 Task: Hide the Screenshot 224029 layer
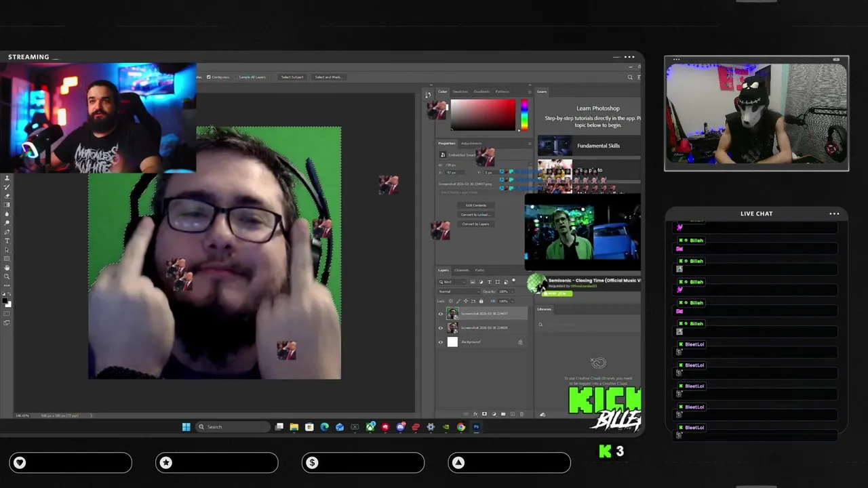441,328
